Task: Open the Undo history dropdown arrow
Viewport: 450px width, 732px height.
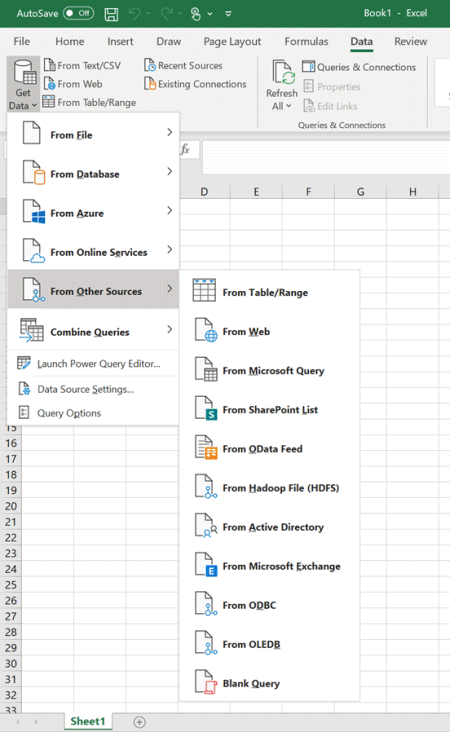Action: click(148, 14)
